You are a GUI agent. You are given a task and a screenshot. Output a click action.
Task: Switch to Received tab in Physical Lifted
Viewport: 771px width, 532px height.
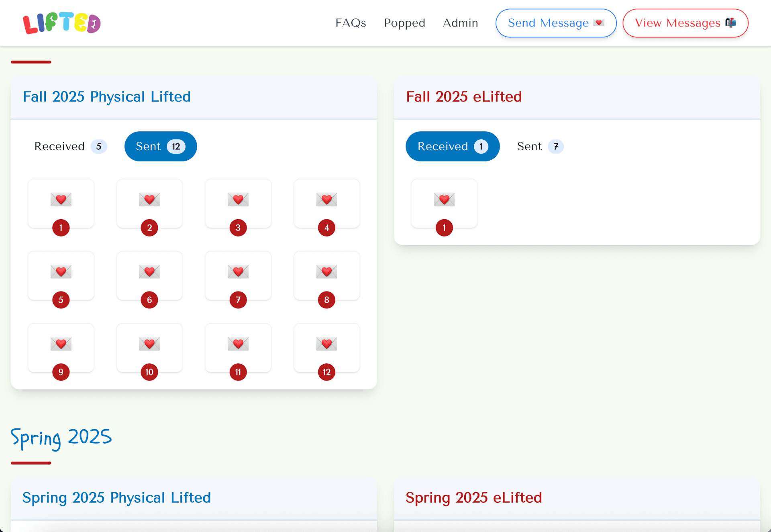point(70,146)
